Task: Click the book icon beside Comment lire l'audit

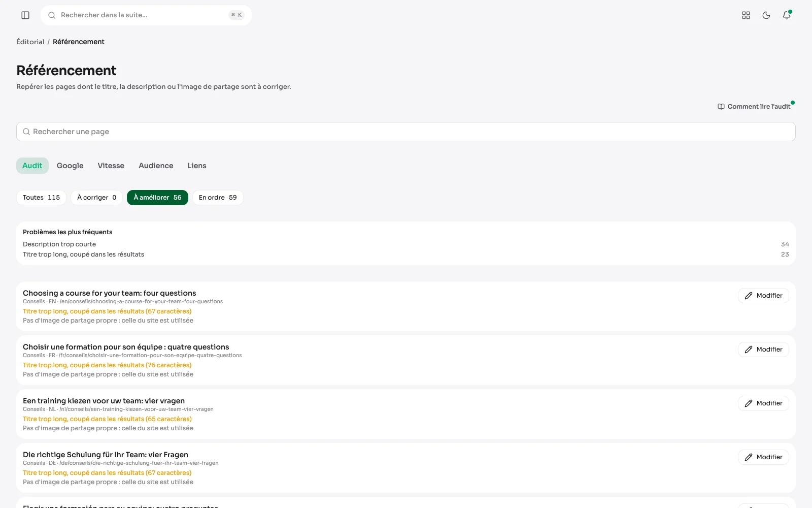Action: (x=721, y=107)
